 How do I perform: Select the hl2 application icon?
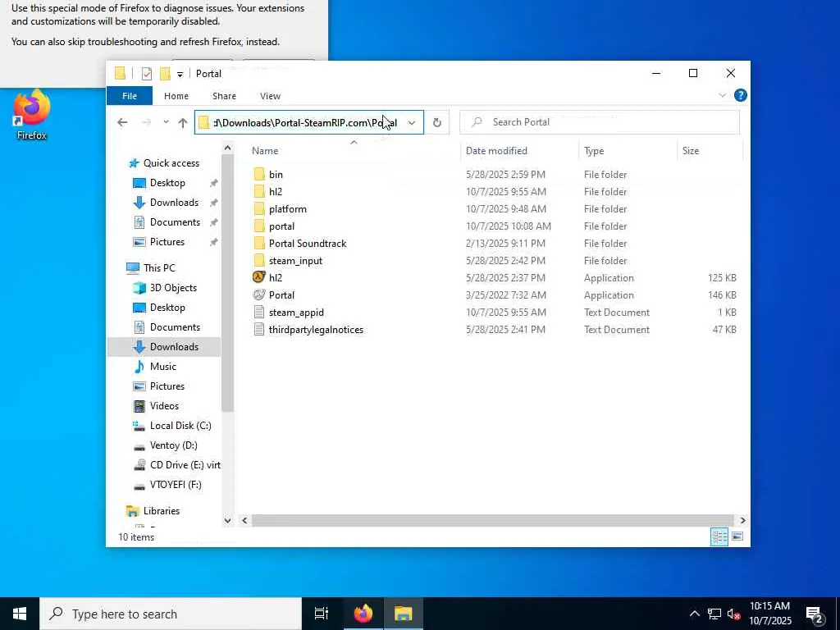pos(259,277)
